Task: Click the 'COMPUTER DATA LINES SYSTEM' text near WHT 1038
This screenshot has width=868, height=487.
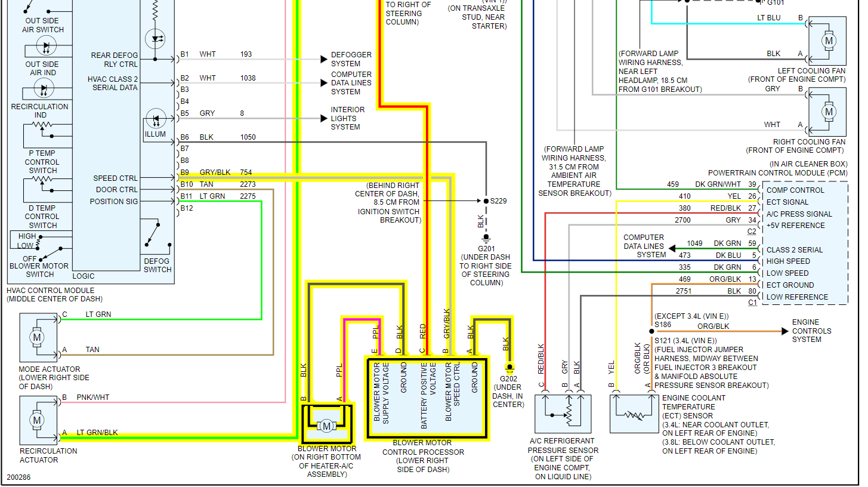Action: pyautogui.click(x=351, y=83)
